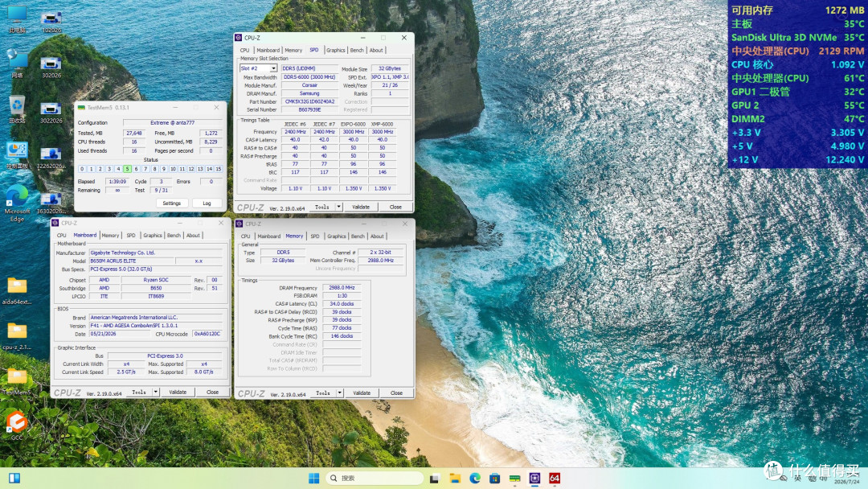Open the 302026 desktop image file
Screen dimensions: 868x489
click(x=51, y=67)
